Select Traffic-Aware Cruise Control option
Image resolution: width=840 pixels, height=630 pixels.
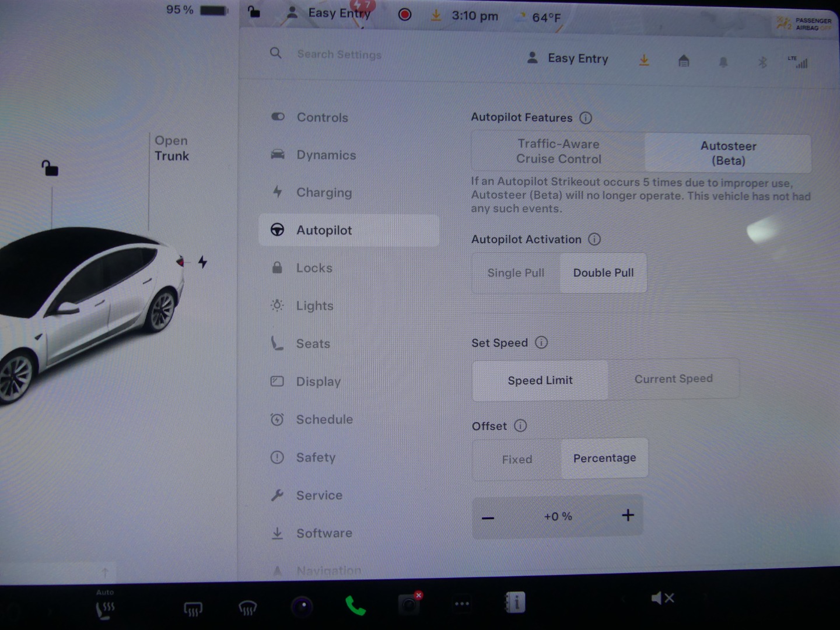(558, 152)
